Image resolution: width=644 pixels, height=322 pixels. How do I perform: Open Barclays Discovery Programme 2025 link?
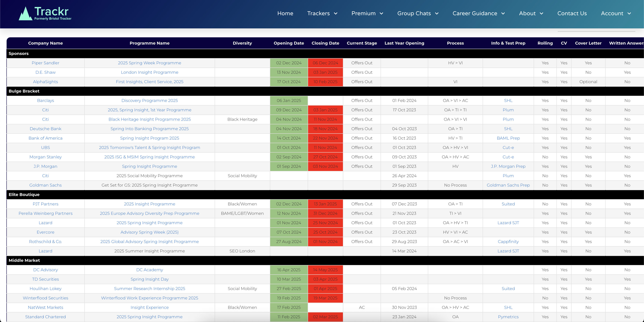tap(150, 101)
